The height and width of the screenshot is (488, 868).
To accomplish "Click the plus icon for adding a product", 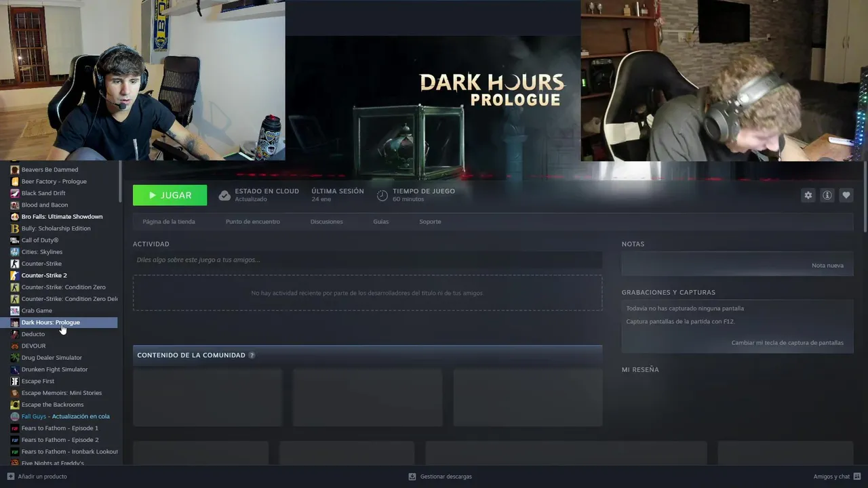I will (x=10, y=476).
